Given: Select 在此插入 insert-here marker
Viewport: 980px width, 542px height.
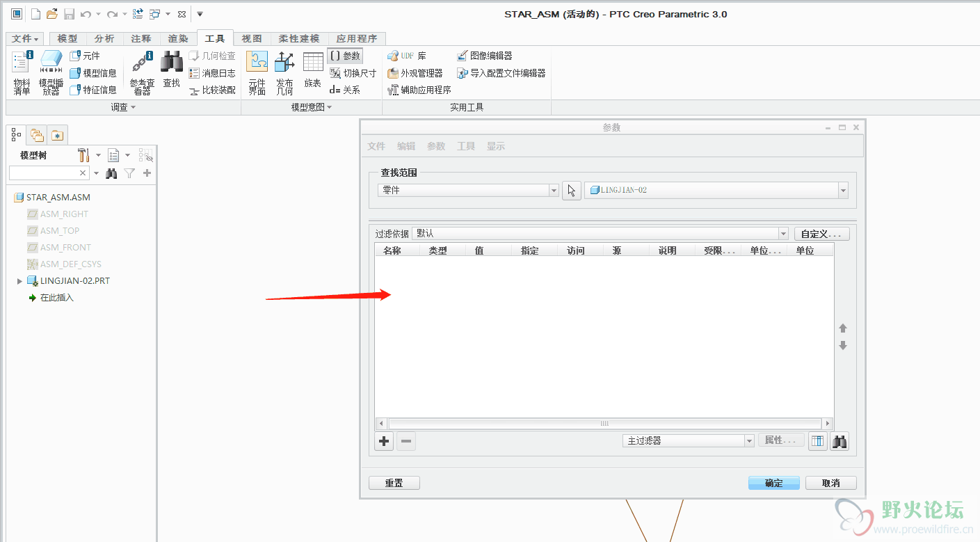Looking at the screenshot, I should (x=51, y=298).
